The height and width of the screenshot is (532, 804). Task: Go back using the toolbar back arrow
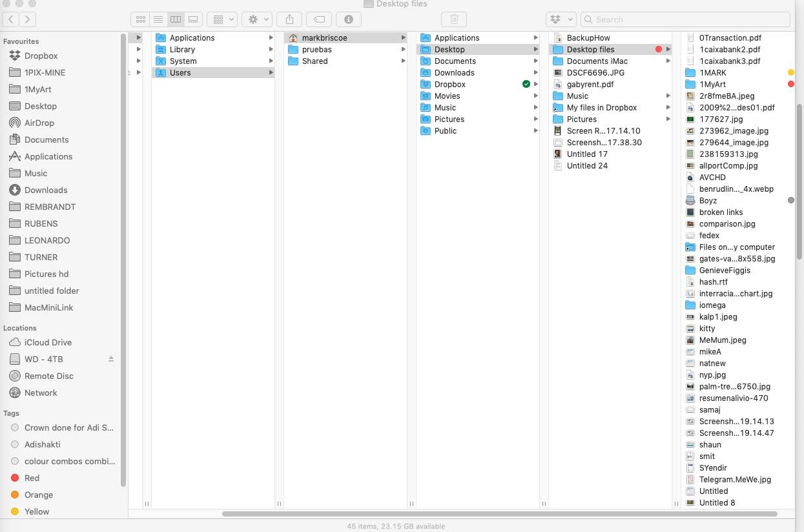click(11, 19)
